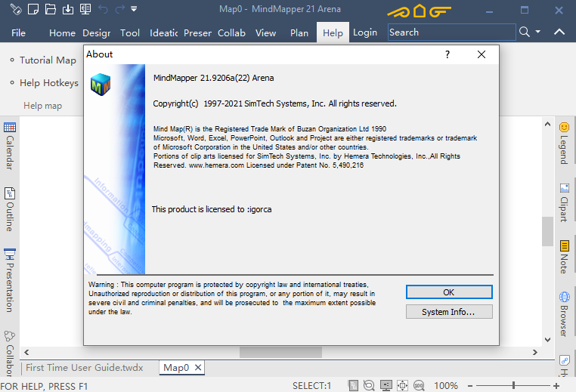Open the quick access toolbar customize dropdown
Viewport: 576px width, 392px height.
pyautogui.click(x=134, y=9)
